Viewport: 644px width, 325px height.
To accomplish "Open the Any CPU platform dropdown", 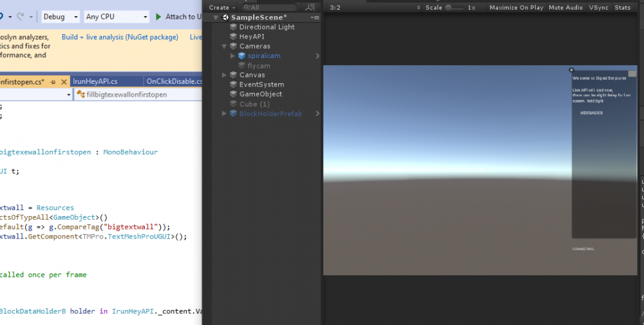I will click(x=116, y=17).
